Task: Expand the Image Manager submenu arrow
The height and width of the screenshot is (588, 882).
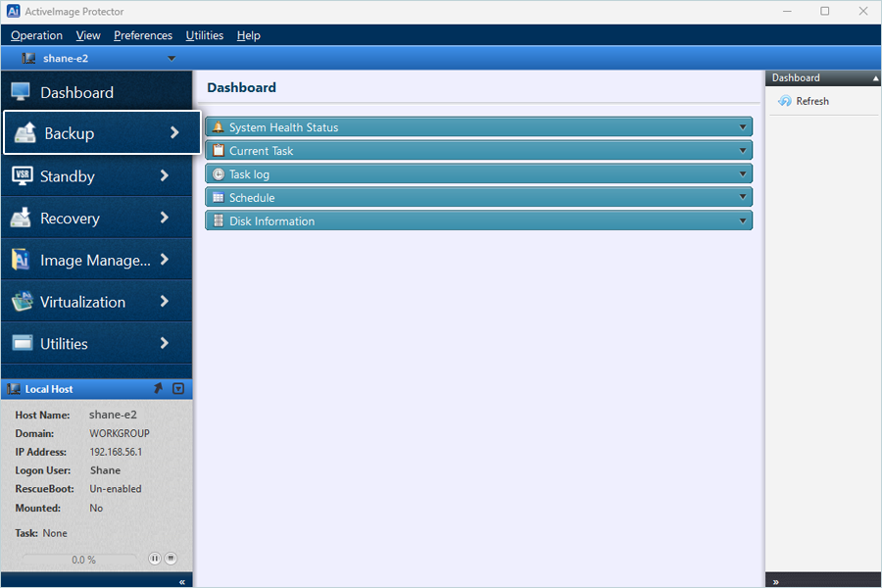Action: pos(165,260)
